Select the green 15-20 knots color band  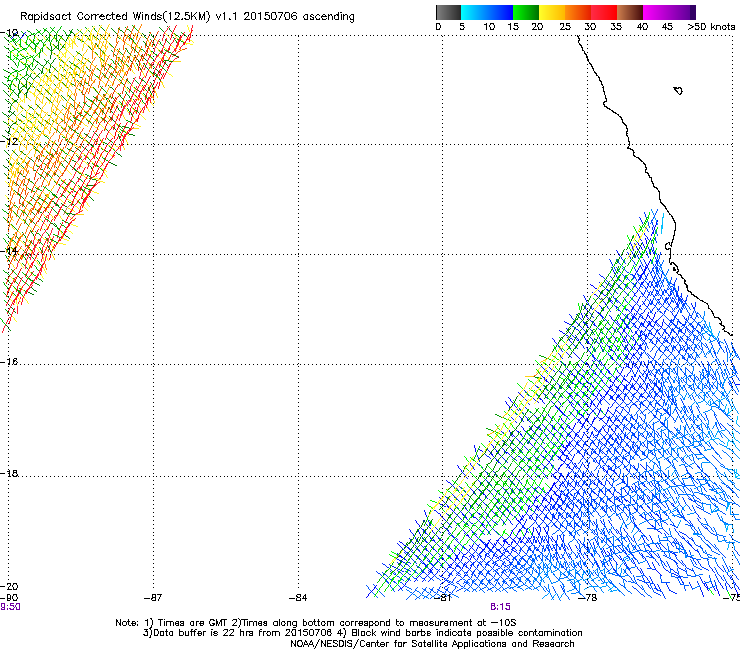[x=526, y=12]
